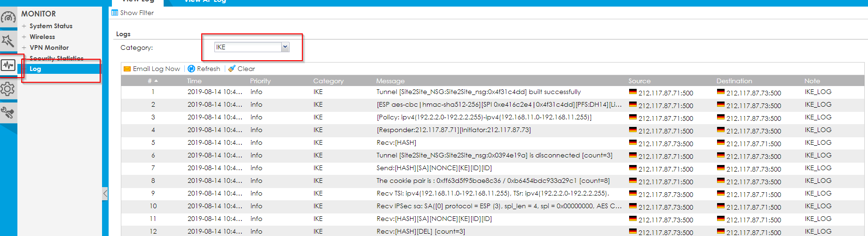Expand the VPN Monitor node

(x=24, y=47)
